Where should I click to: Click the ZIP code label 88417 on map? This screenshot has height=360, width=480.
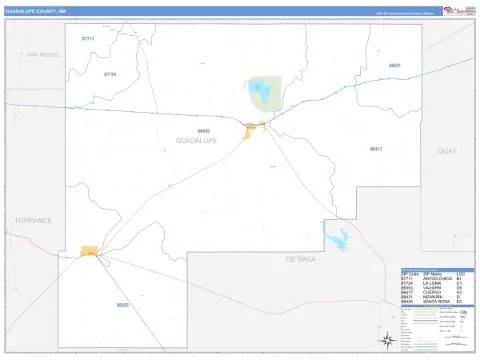[376, 149]
